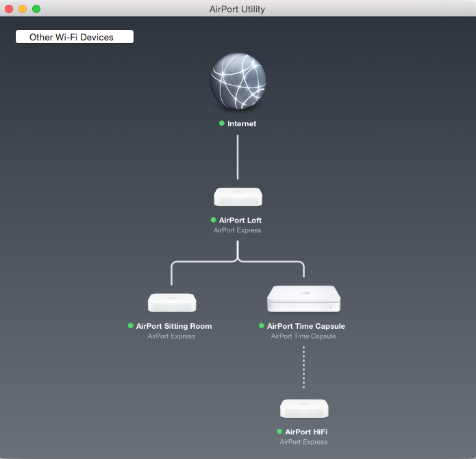Click the green status dot beside Internet
476x459 pixels.
click(x=222, y=123)
